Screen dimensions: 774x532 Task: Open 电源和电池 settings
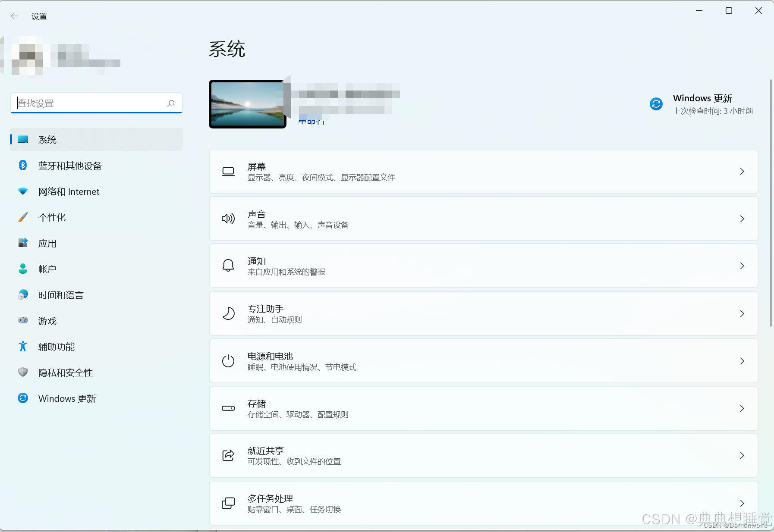[x=484, y=361]
